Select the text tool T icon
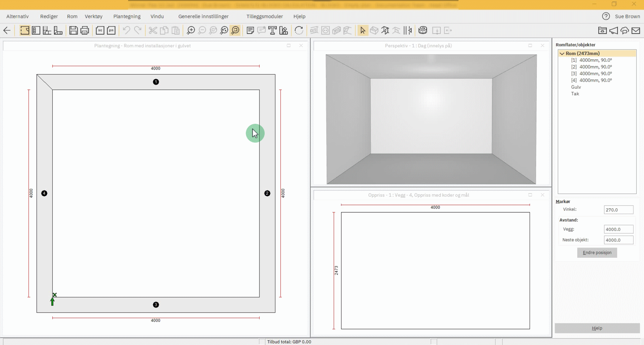The image size is (644, 345). coord(272,30)
